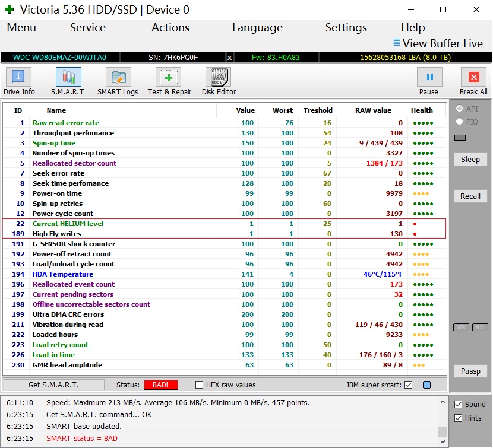Click the Recall button
Image resolution: width=493 pixels, height=448 pixels.
pos(470,196)
